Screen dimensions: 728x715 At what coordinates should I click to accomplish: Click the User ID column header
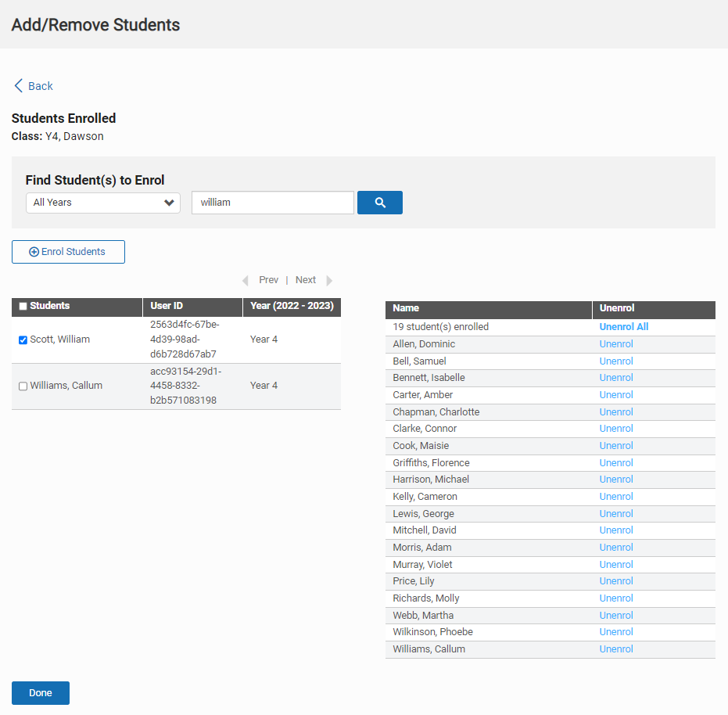[x=192, y=307]
